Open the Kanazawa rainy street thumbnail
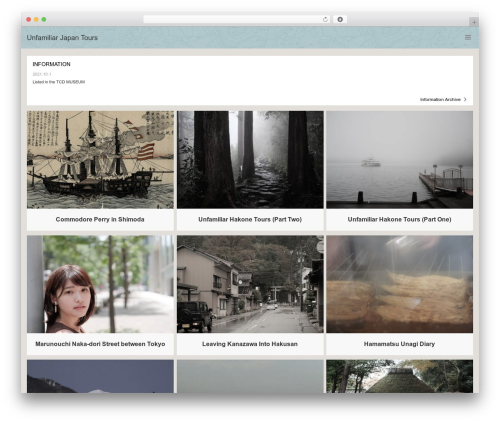Viewport: 500px width, 423px height. [x=250, y=284]
